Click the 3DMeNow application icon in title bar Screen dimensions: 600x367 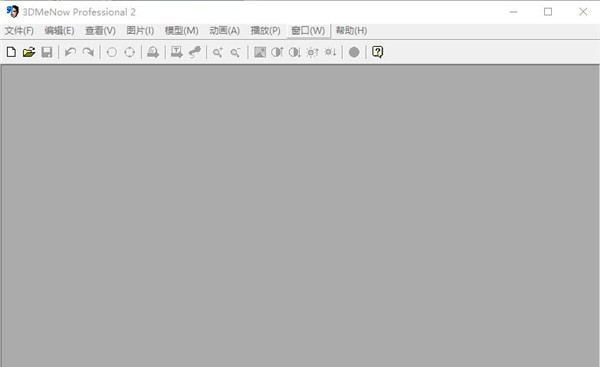[12, 11]
